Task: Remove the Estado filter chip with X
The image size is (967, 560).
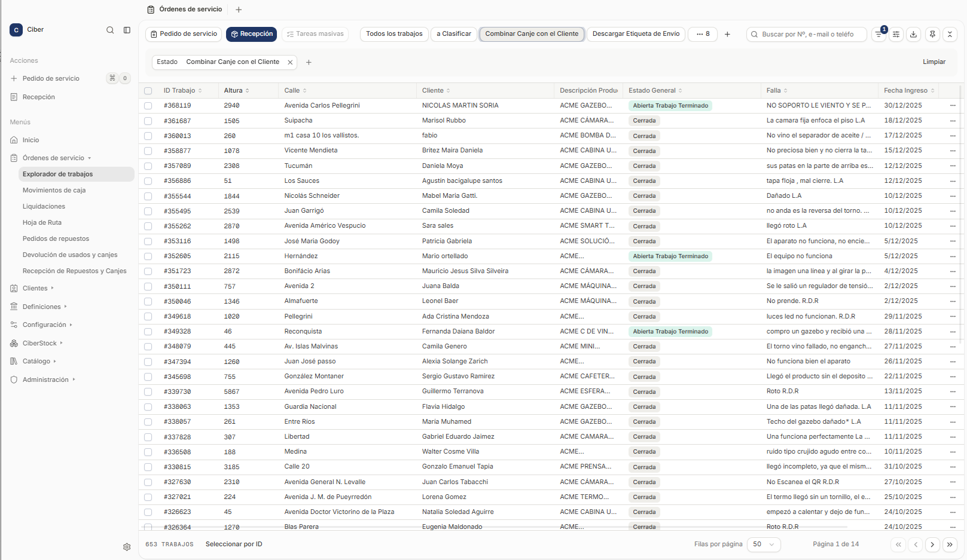Action: (x=290, y=62)
